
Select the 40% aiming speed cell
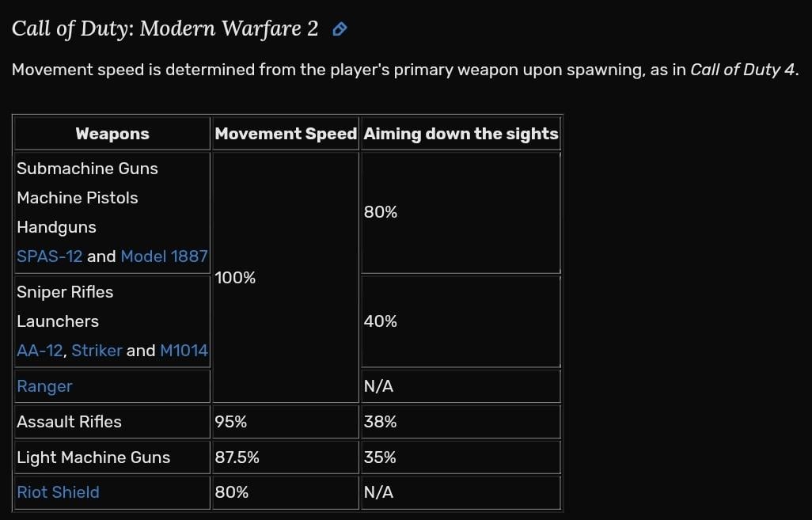(x=381, y=321)
